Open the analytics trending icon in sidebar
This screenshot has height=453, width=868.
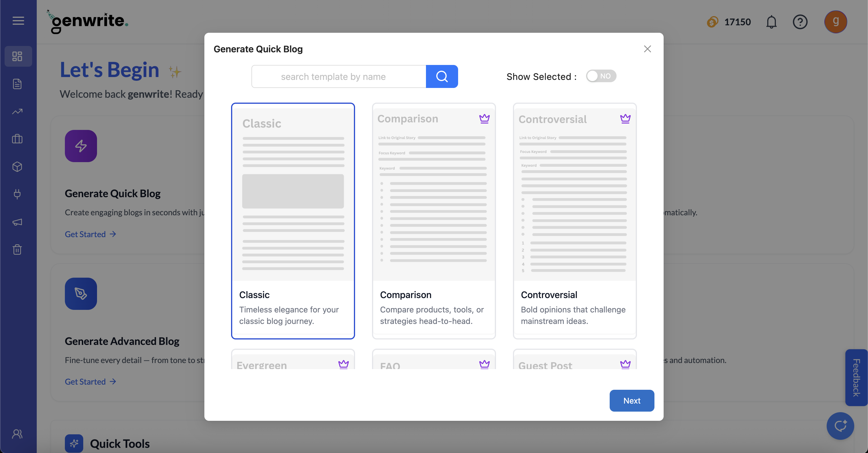pyautogui.click(x=17, y=111)
